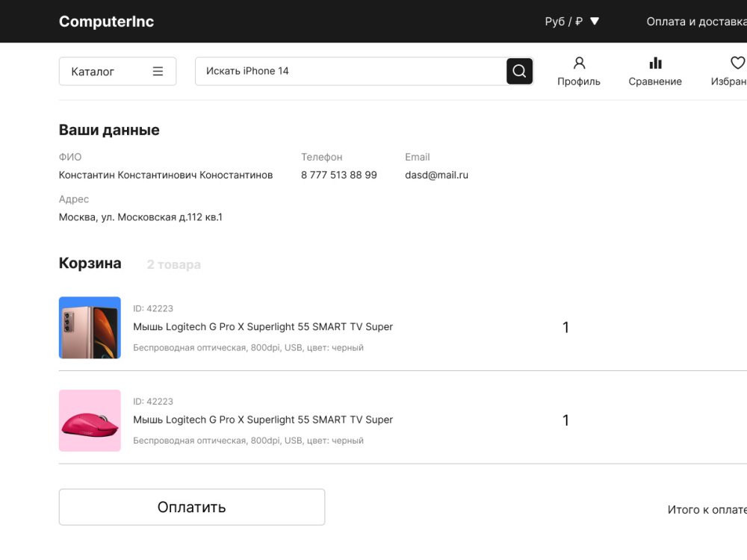Open the Сравнение bar chart icon
The width and height of the screenshot is (747, 560).
tap(656, 63)
